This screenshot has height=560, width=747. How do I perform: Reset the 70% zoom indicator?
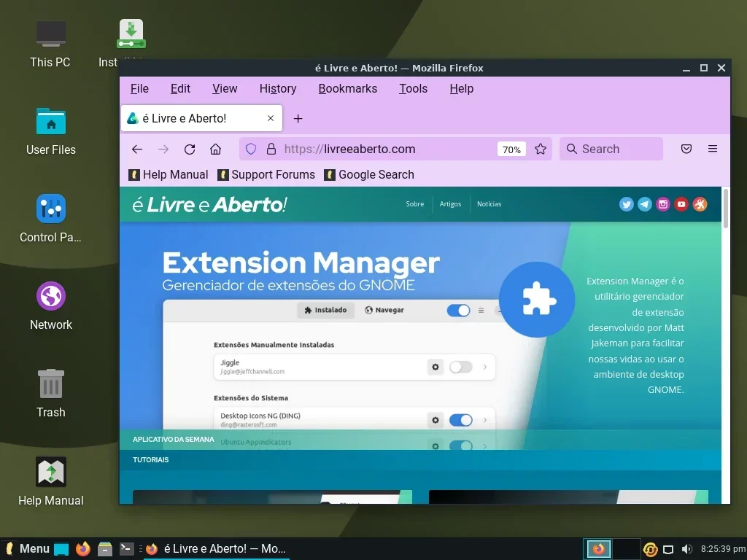tap(511, 149)
